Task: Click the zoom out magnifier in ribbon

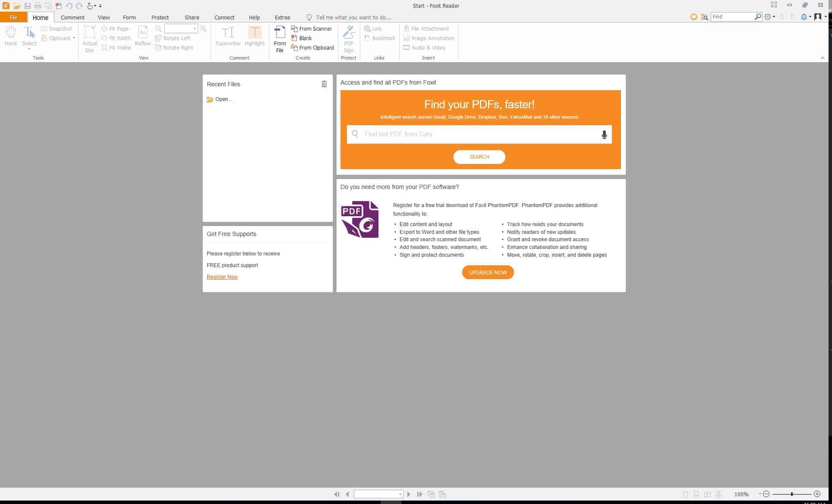Action: click(158, 28)
